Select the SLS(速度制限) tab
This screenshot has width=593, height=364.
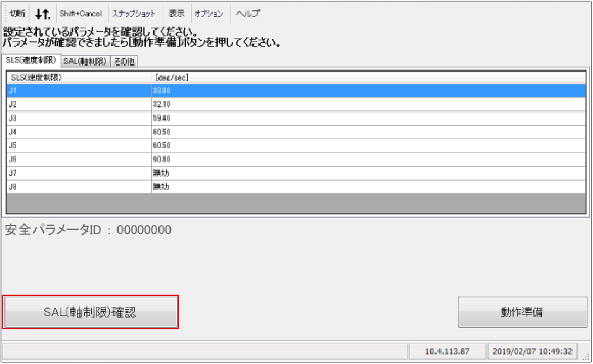coord(31,60)
